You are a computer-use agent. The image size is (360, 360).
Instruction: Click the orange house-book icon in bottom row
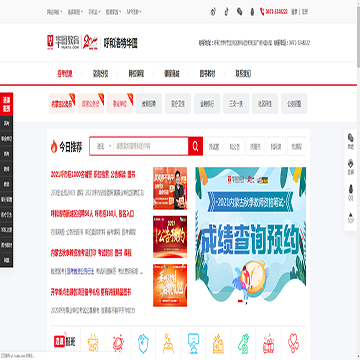tap(218, 344)
